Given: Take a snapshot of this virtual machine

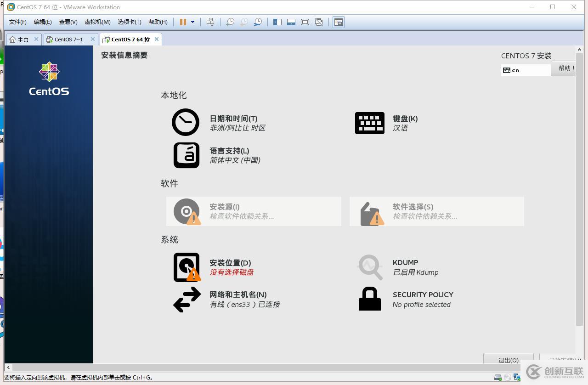Looking at the screenshot, I should (230, 22).
